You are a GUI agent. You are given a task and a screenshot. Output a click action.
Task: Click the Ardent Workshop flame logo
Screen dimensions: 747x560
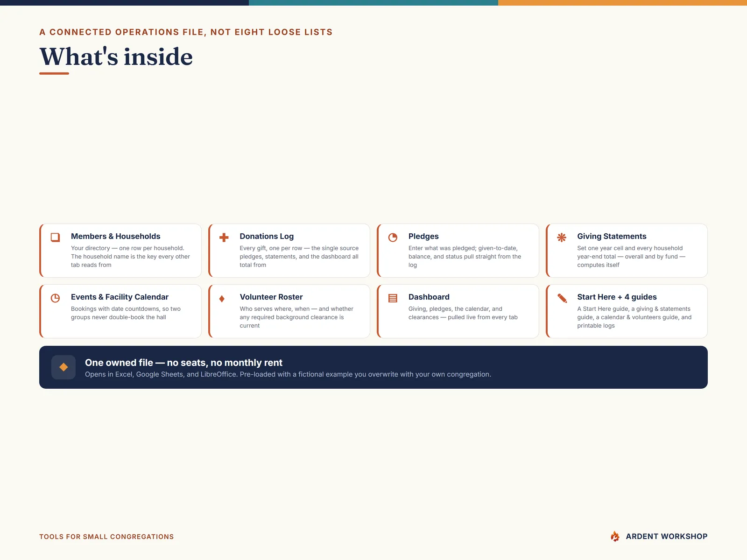[615, 536]
